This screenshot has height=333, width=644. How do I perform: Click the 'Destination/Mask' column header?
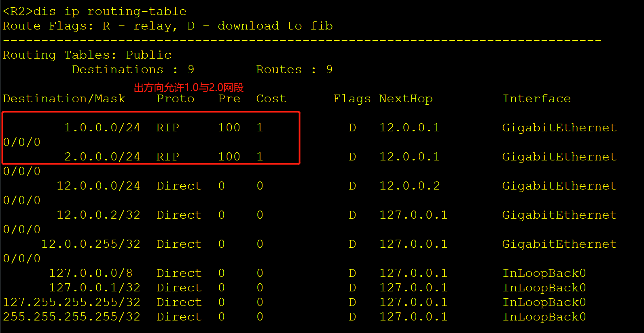(x=64, y=99)
